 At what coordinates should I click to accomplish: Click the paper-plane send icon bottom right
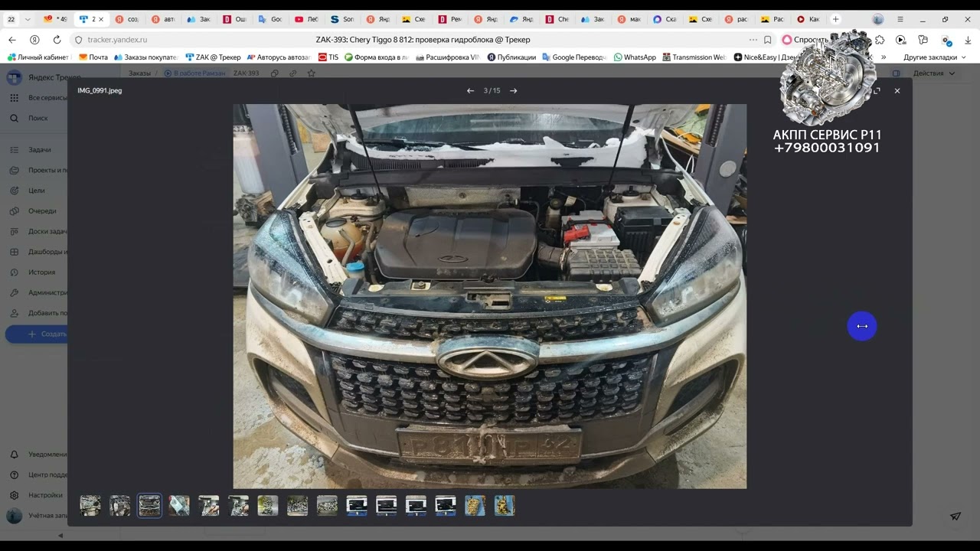coord(955,517)
